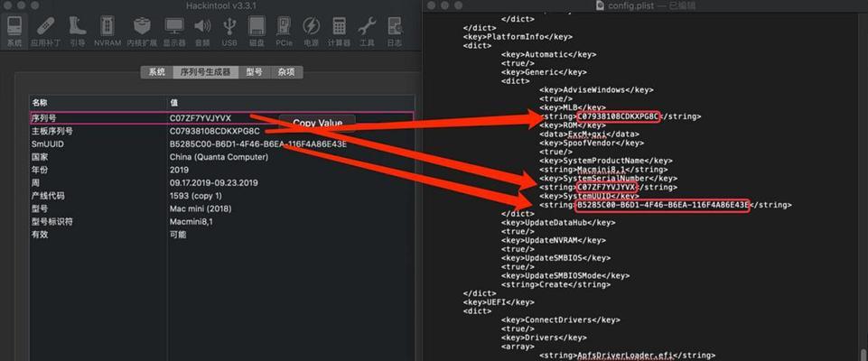The height and width of the screenshot is (361, 868).
Task: Click the Automatic key line
Action: pos(548,55)
